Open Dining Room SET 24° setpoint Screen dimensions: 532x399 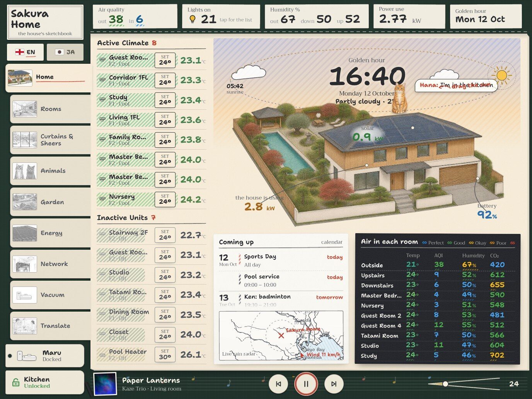click(165, 315)
